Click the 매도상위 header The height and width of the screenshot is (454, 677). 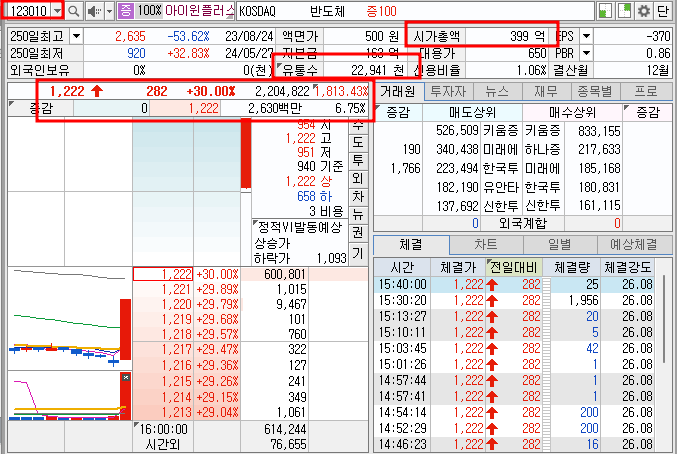(x=473, y=113)
